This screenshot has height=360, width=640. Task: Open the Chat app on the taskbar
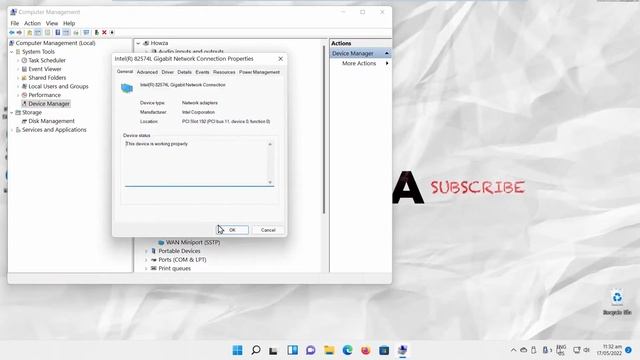click(x=311, y=350)
